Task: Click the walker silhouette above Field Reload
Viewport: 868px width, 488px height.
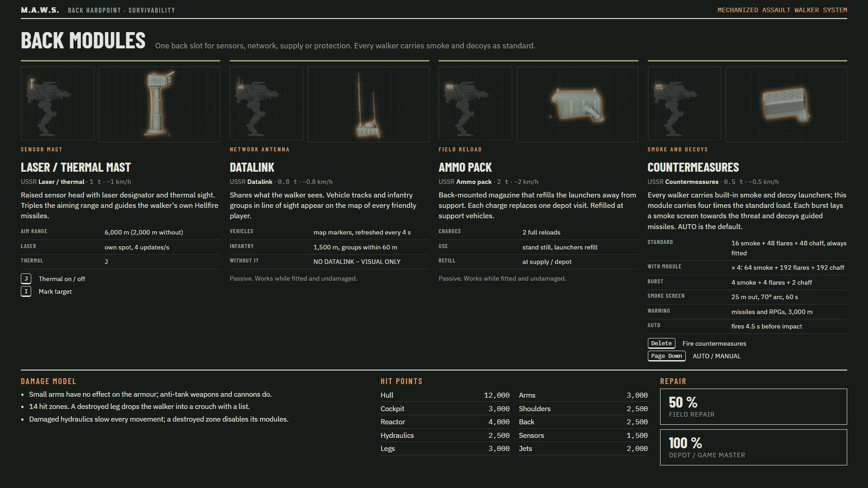Action: [x=475, y=103]
